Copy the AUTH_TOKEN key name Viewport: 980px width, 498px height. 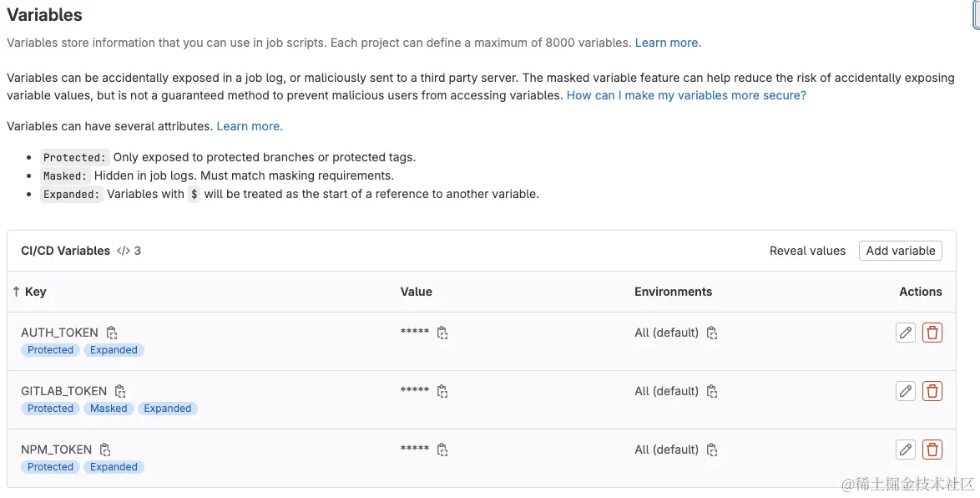point(112,333)
